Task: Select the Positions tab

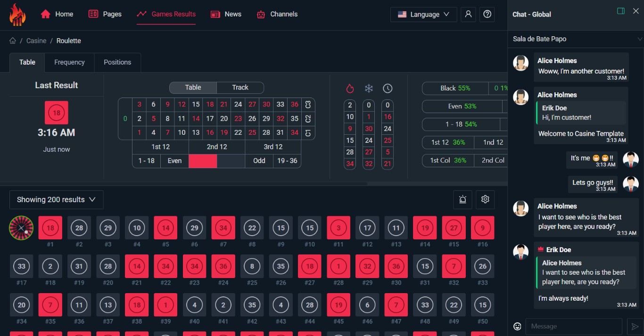Action: pyautogui.click(x=117, y=62)
